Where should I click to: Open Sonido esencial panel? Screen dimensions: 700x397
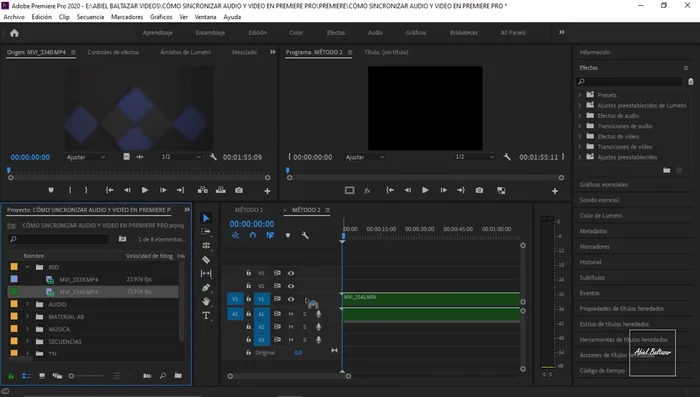599,200
